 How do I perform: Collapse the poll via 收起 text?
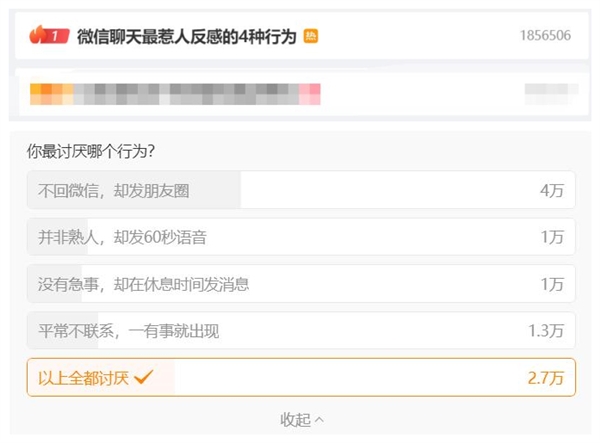(294, 420)
